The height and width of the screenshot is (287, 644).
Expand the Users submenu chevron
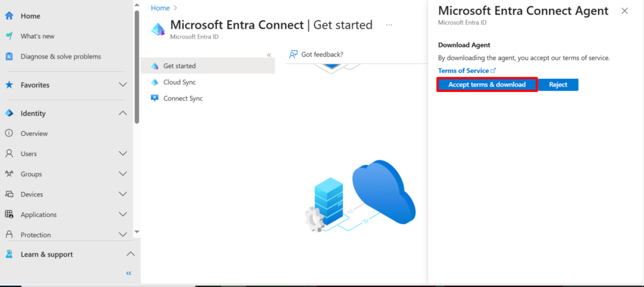pyautogui.click(x=123, y=154)
